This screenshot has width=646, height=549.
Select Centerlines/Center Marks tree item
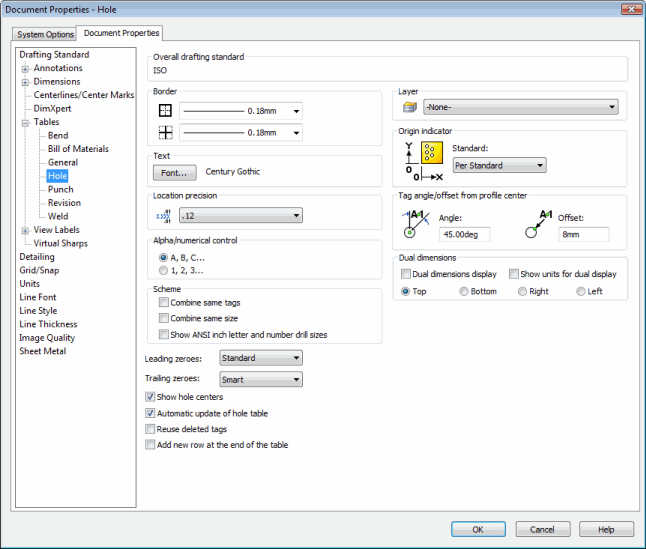tap(84, 95)
